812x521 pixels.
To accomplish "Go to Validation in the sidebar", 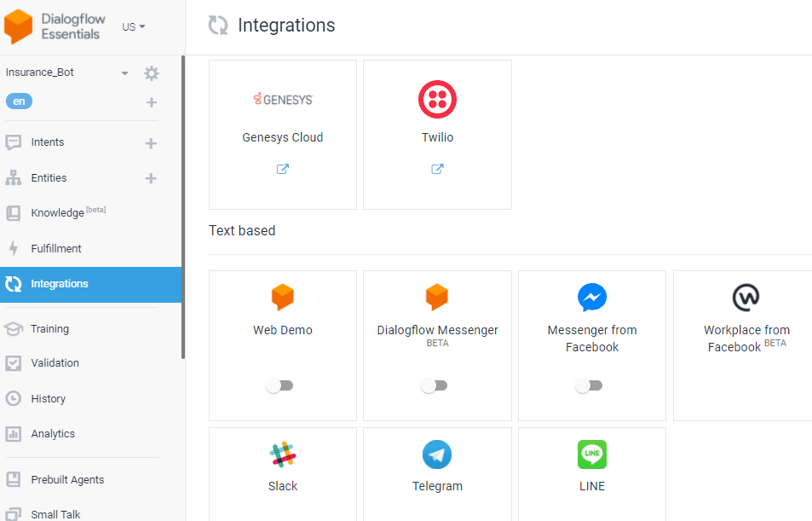I will (x=55, y=363).
